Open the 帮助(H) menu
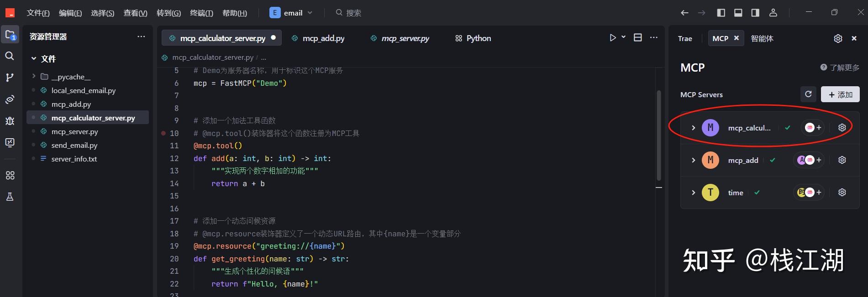This screenshot has height=297, width=868. [x=235, y=13]
